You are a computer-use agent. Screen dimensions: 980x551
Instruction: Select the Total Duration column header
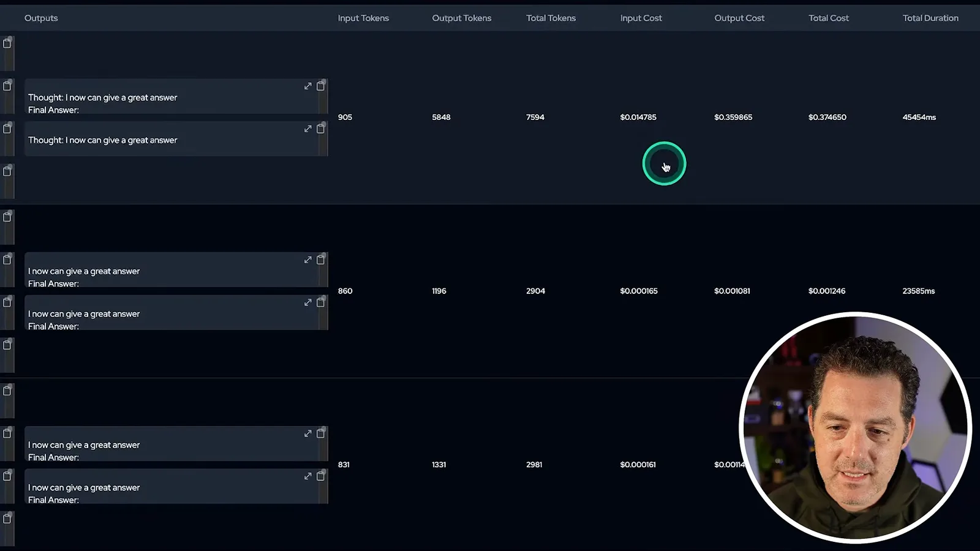[x=930, y=18]
